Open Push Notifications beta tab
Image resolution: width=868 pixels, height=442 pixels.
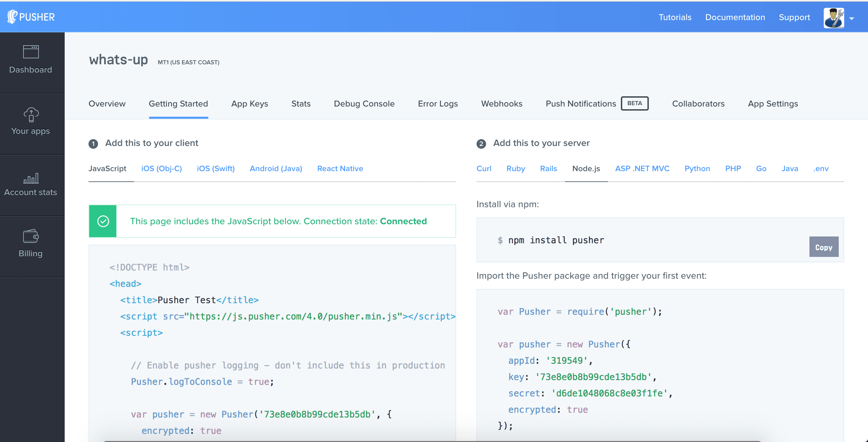pyautogui.click(x=580, y=104)
